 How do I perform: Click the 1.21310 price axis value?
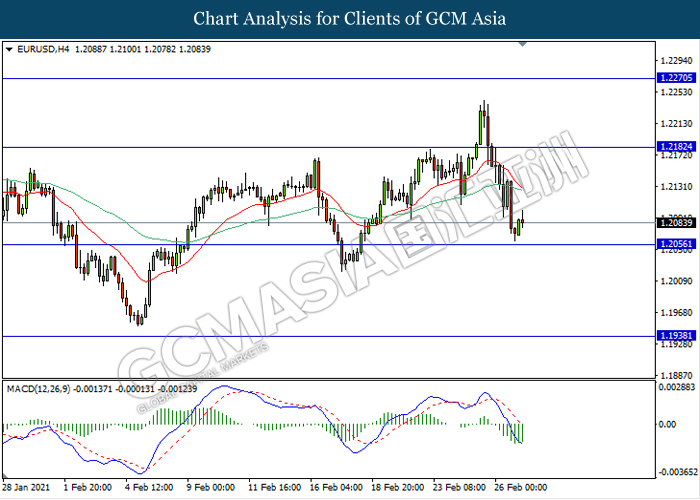676,187
